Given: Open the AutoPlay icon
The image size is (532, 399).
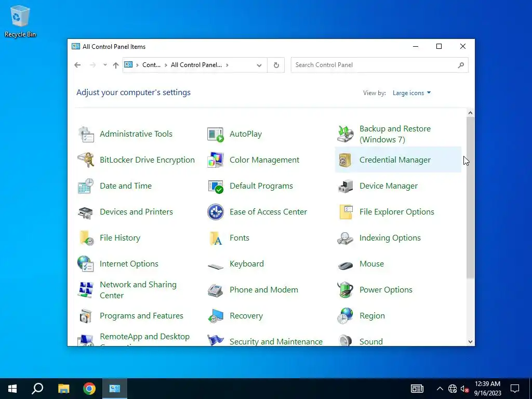Looking at the screenshot, I should 216,134.
